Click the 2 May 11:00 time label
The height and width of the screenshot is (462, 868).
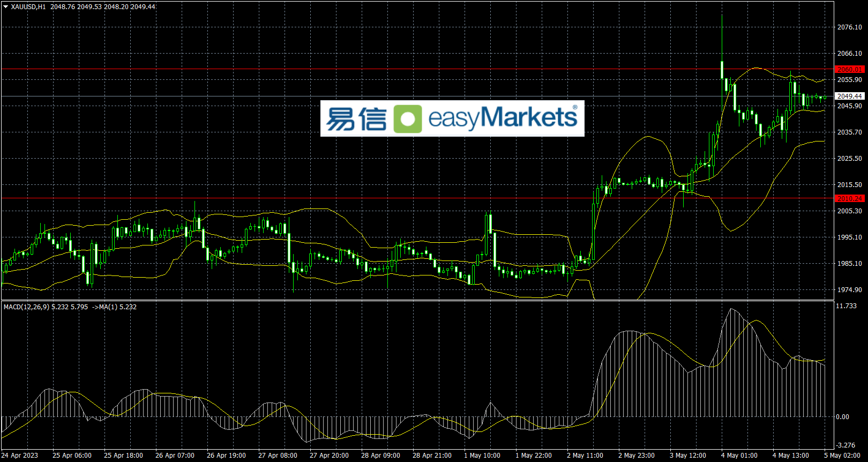click(585, 456)
